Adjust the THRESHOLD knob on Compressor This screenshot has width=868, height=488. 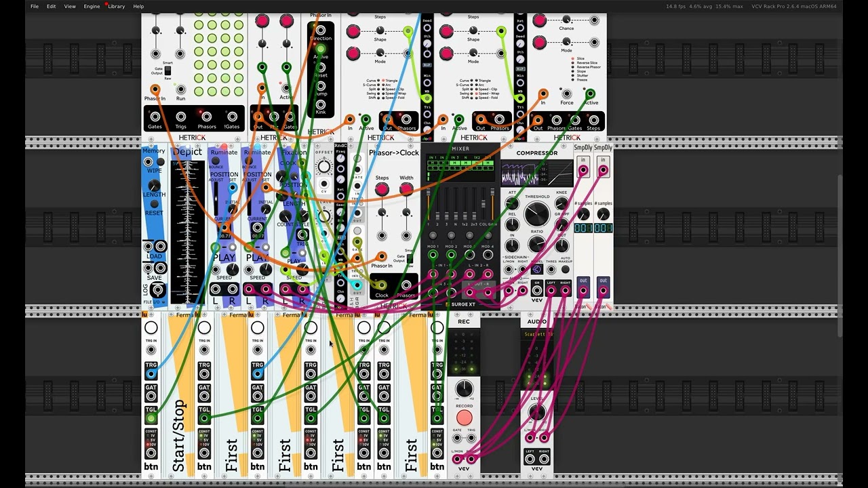point(537,215)
